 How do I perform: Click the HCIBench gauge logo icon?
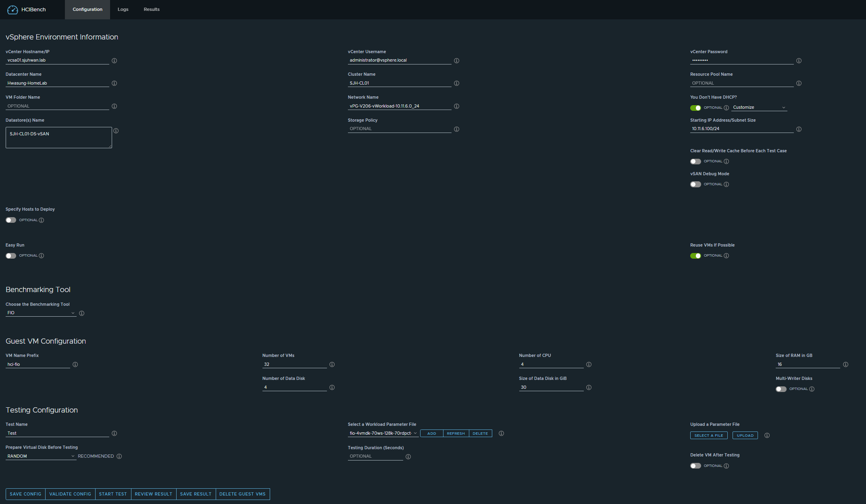12,10
